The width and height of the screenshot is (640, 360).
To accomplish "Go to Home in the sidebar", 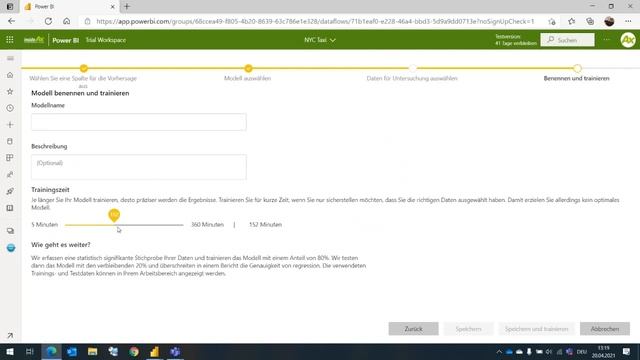I will [x=10, y=75].
